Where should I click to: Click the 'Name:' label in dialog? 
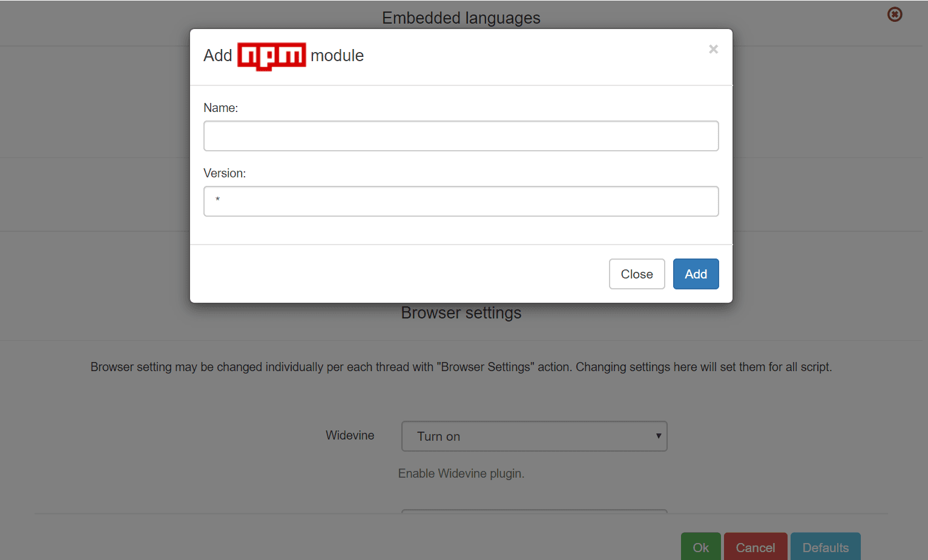pyautogui.click(x=221, y=108)
